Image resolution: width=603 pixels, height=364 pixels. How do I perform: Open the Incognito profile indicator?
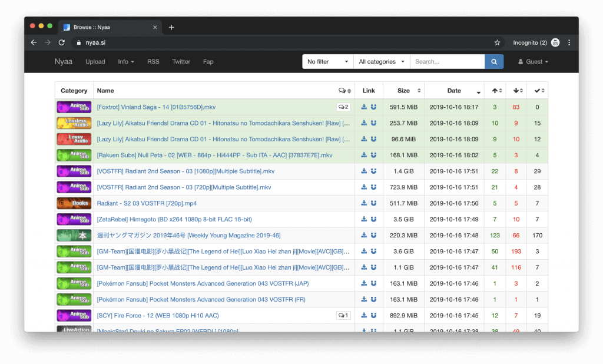(536, 43)
